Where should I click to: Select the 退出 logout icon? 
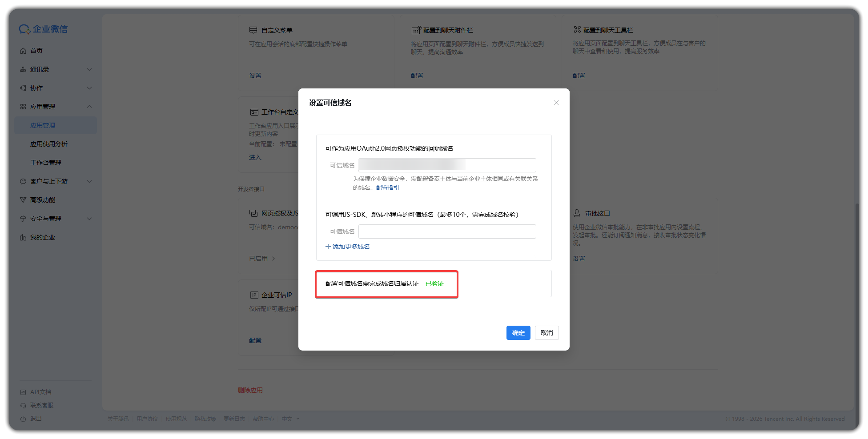click(x=23, y=419)
